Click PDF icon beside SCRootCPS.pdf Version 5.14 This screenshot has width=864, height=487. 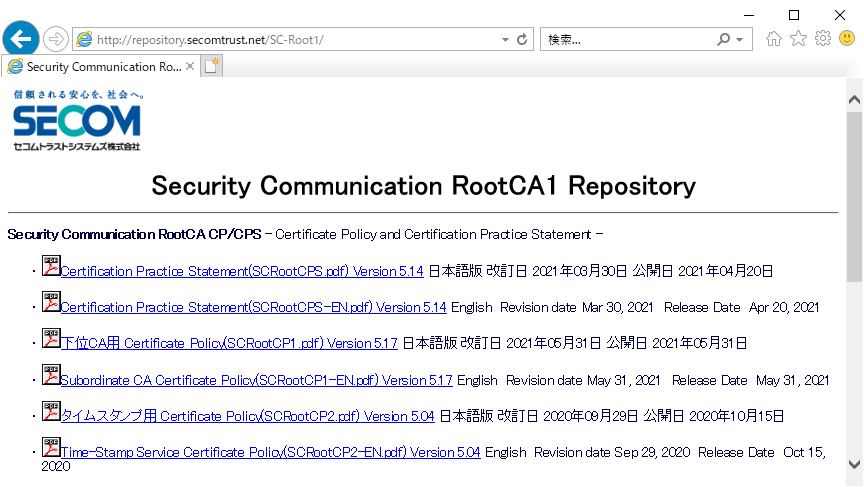pyautogui.click(x=51, y=266)
